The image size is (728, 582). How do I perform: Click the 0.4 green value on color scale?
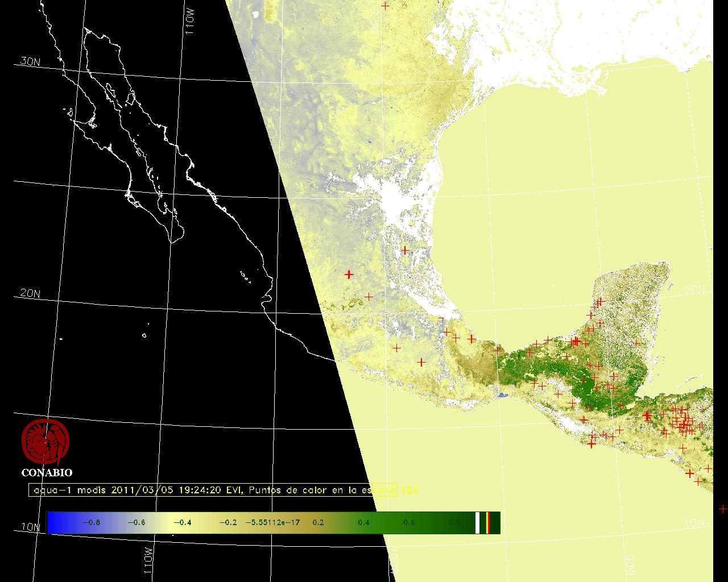pos(363,522)
